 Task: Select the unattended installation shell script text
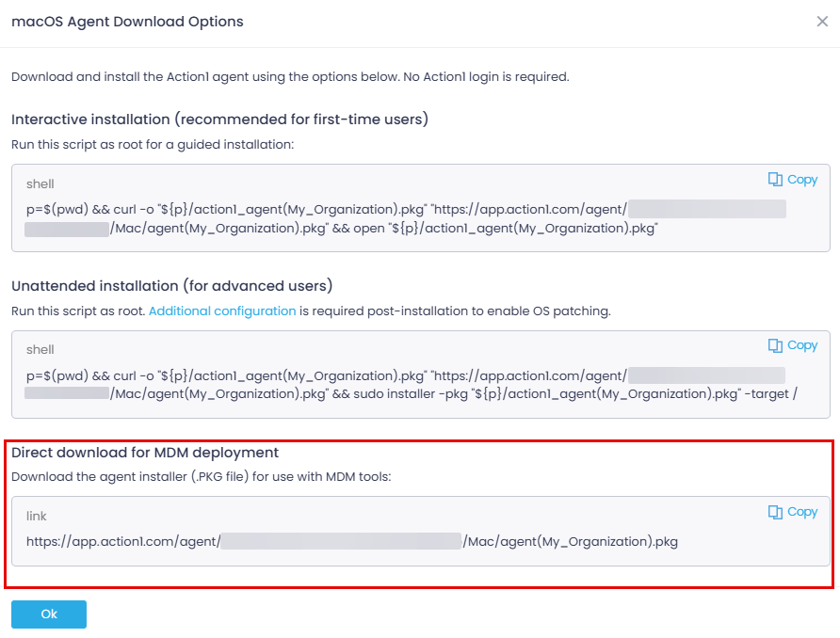coord(405,385)
